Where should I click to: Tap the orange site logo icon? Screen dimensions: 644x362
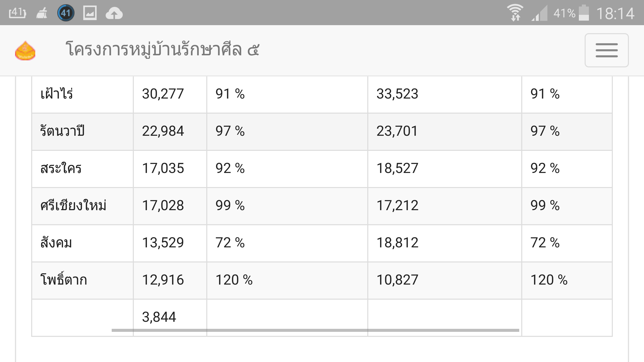[x=25, y=51]
